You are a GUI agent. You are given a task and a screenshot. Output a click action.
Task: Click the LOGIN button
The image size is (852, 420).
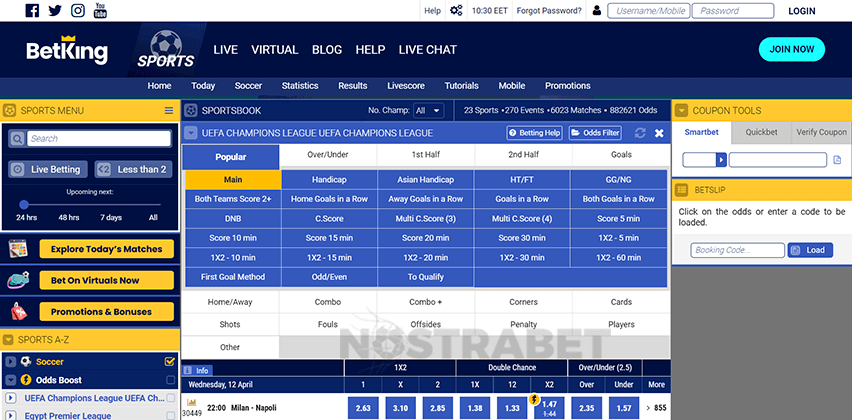tap(801, 11)
